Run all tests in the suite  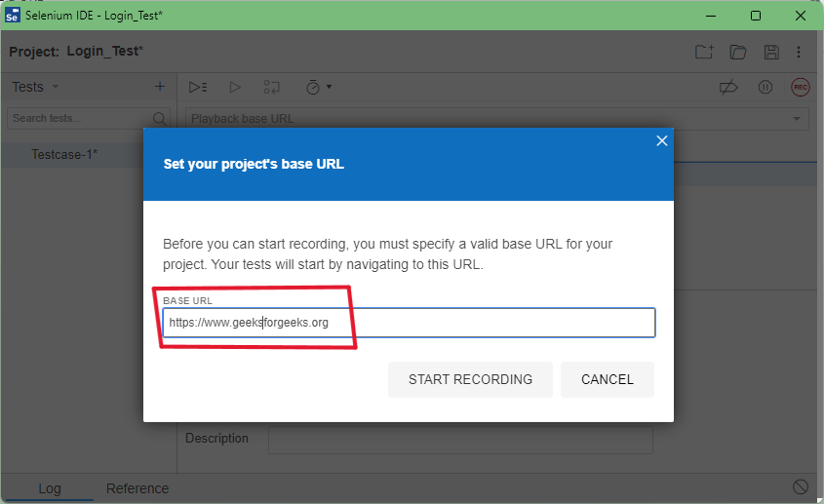click(x=198, y=87)
